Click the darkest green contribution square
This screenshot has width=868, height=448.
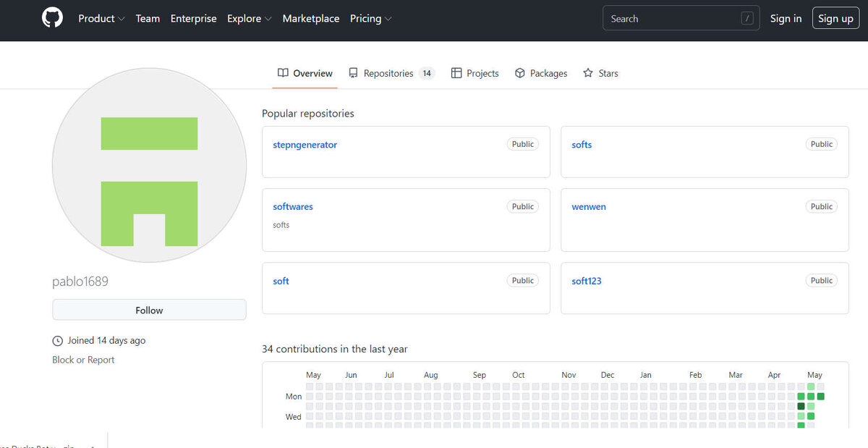[x=801, y=406]
